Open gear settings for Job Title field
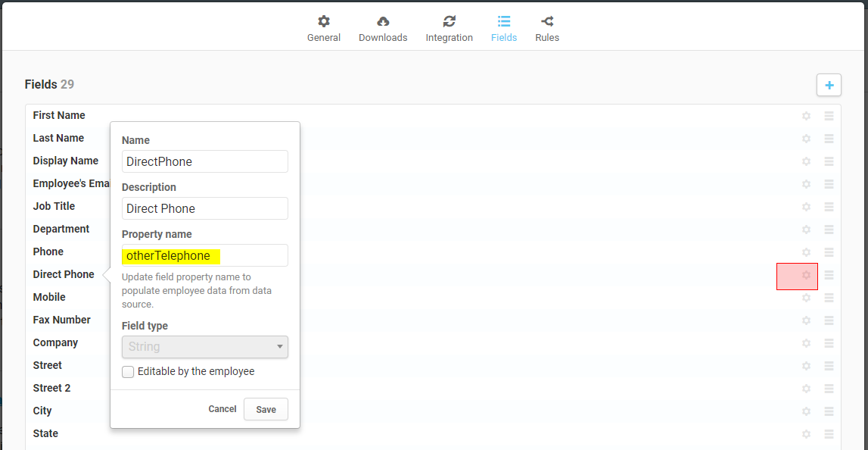Image resolution: width=868 pixels, height=450 pixels. click(806, 207)
